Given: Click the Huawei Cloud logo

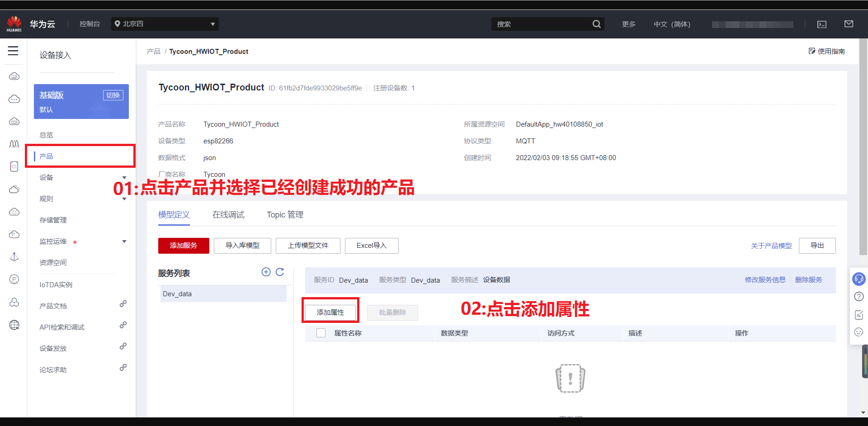Looking at the screenshot, I should point(14,24).
